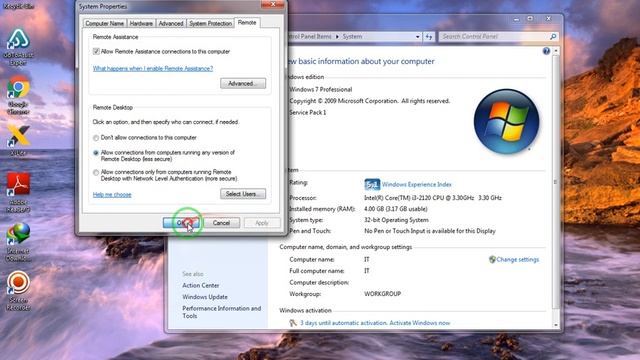640x360 pixels.
Task: Toggle Allow Remote Assistance connections checkbox
Action: (x=96, y=51)
